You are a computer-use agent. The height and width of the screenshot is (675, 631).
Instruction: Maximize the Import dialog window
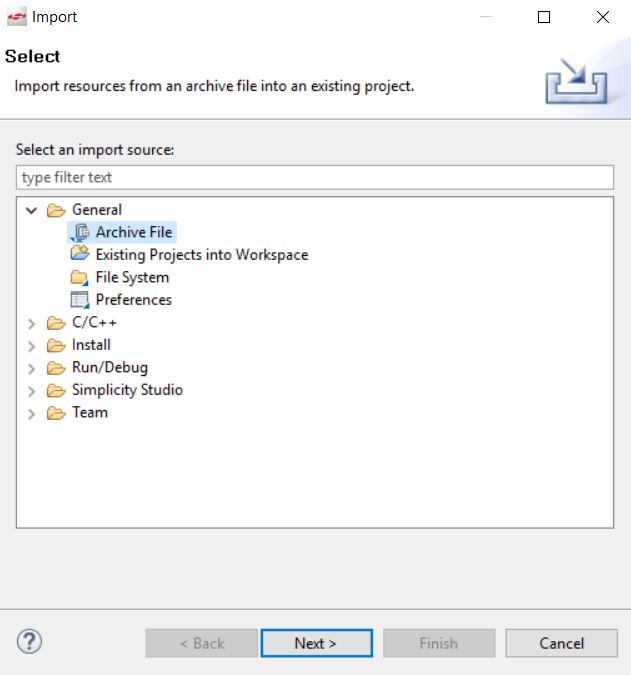544,17
